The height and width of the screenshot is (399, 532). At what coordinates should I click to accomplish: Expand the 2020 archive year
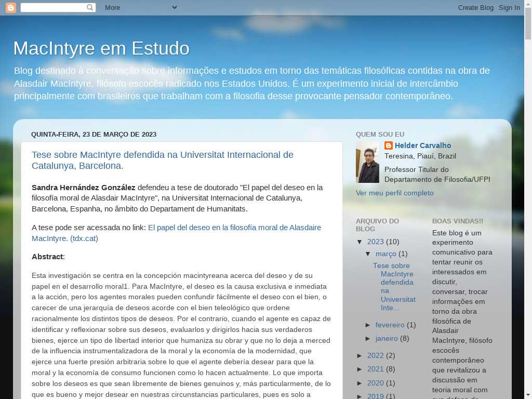360,383
